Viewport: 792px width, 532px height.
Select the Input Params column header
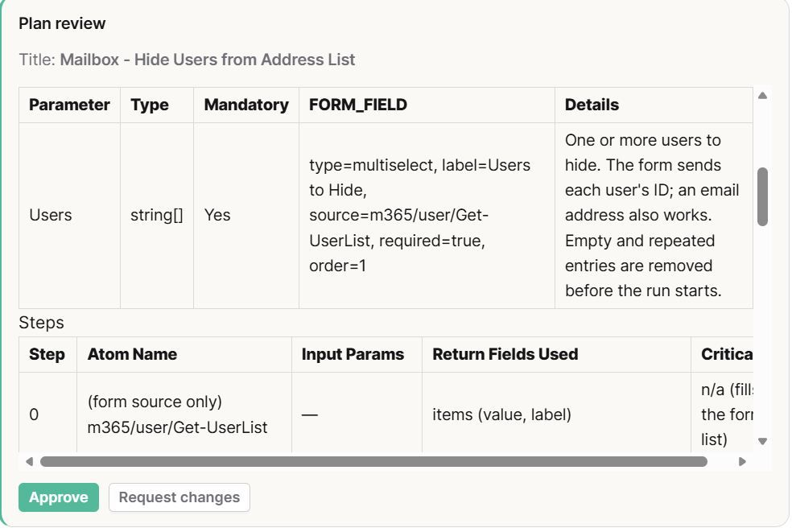[x=357, y=355]
